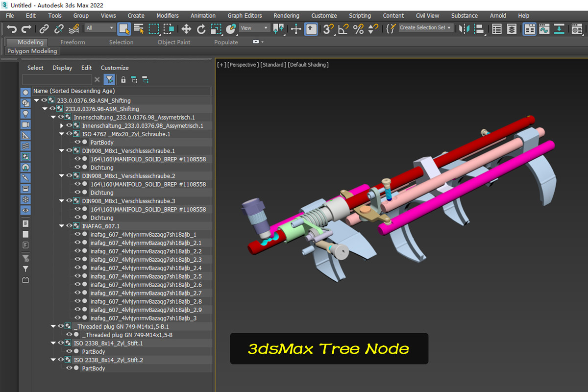Open the Arnold menu
This screenshot has height=392, width=588.
[x=498, y=16]
